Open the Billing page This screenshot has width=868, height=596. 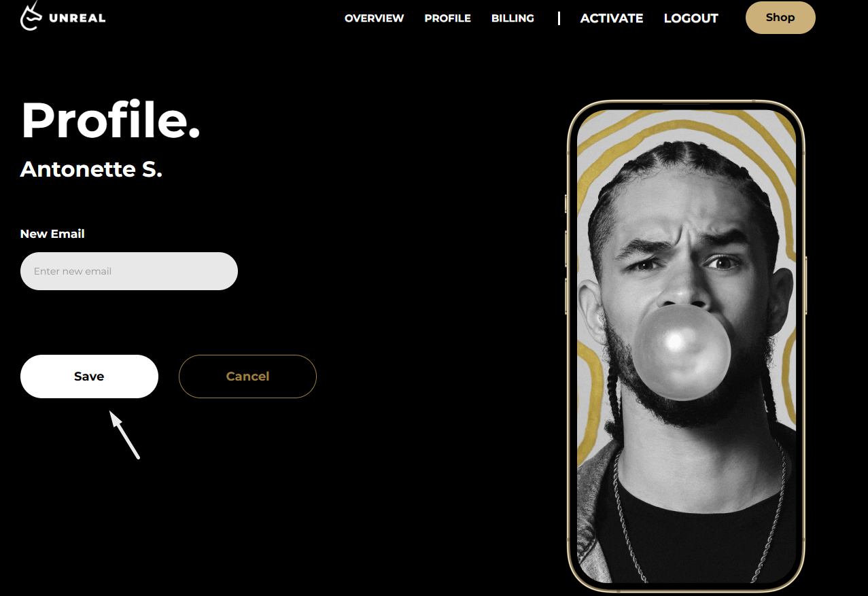[x=513, y=18]
